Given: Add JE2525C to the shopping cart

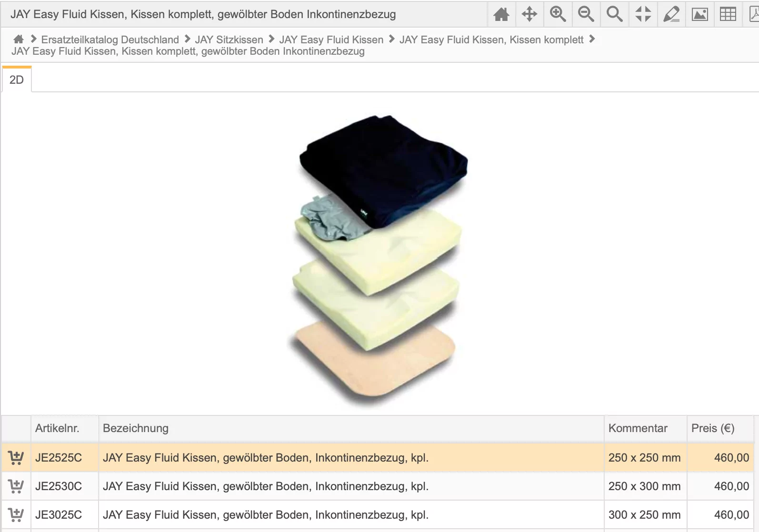Looking at the screenshot, I should coord(16,458).
